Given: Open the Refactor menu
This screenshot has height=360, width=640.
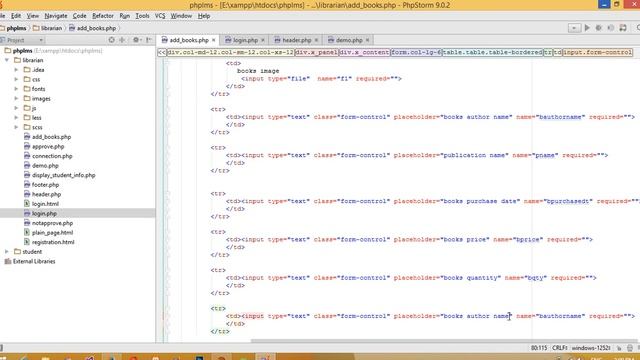Looking at the screenshot, I should coord(103,16).
